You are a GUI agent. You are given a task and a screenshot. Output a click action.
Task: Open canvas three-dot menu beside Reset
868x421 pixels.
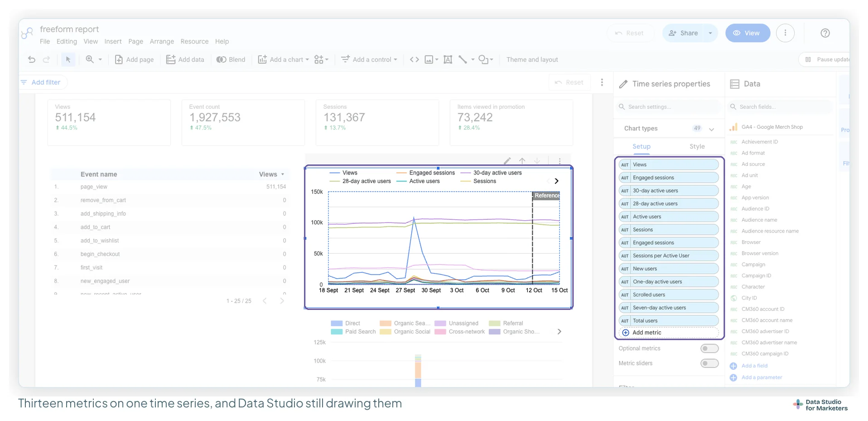(x=602, y=82)
